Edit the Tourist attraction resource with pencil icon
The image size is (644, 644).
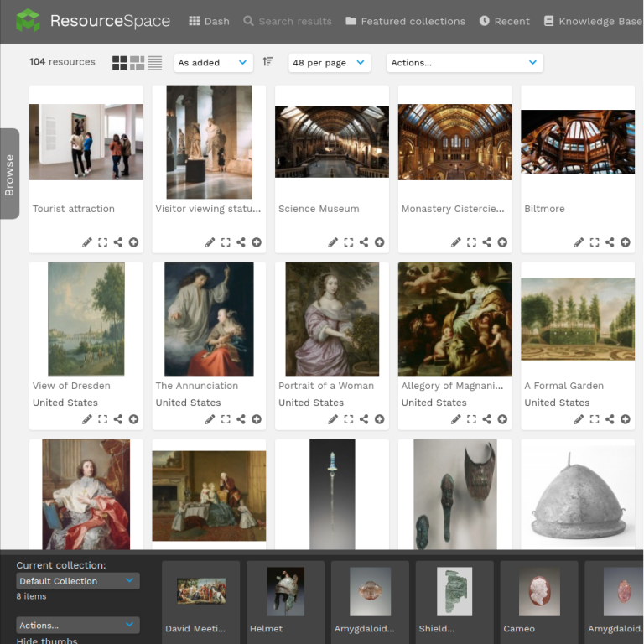click(87, 242)
